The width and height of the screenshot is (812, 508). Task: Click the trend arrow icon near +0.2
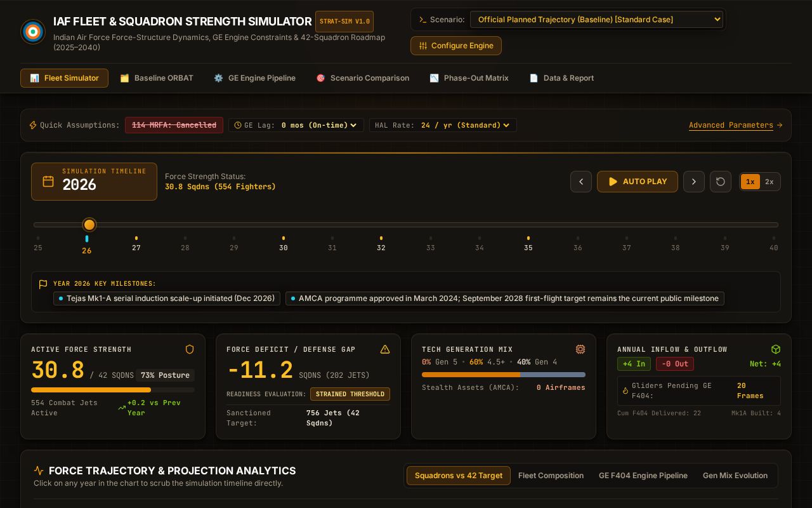click(x=122, y=408)
